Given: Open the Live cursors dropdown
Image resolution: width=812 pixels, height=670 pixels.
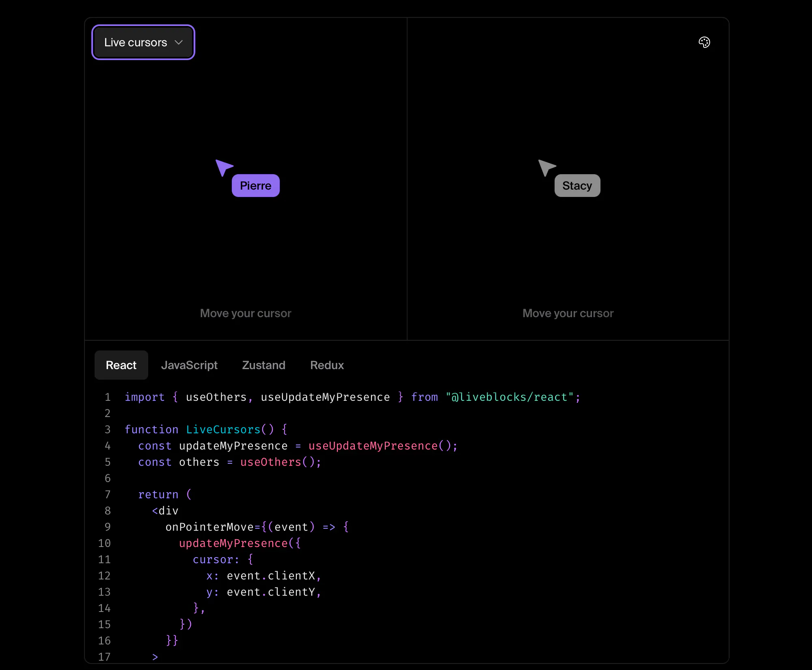Looking at the screenshot, I should pos(143,42).
